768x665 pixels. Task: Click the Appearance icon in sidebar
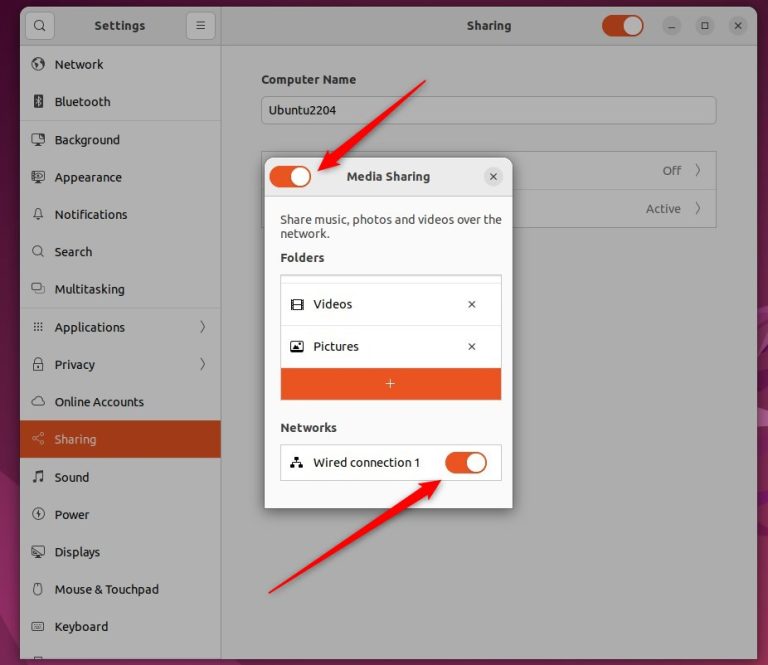(38, 177)
